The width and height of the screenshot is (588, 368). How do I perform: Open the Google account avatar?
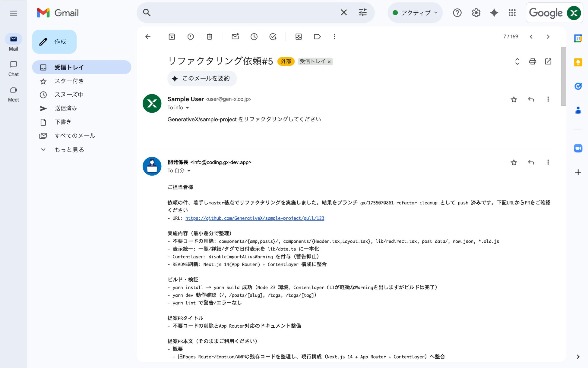tap(574, 13)
